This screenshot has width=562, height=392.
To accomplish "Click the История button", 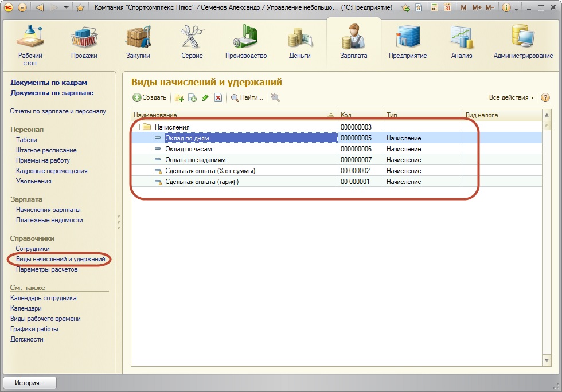I will coord(30,383).
